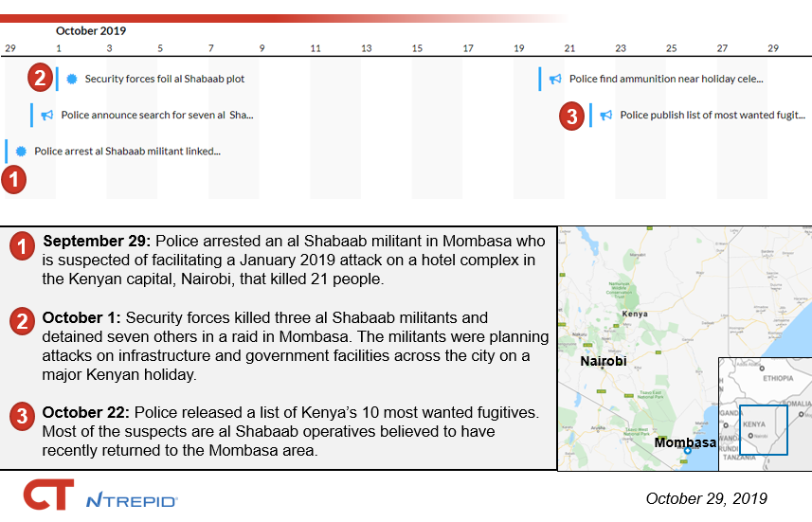
Task: Click the megaphone icon beside 'Police find ammunition'
Action: pyautogui.click(x=555, y=79)
